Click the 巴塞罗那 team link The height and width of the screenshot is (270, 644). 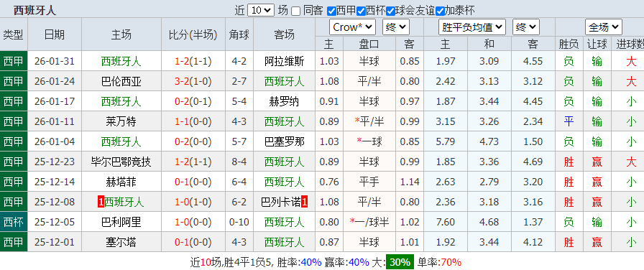tap(284, 141)
